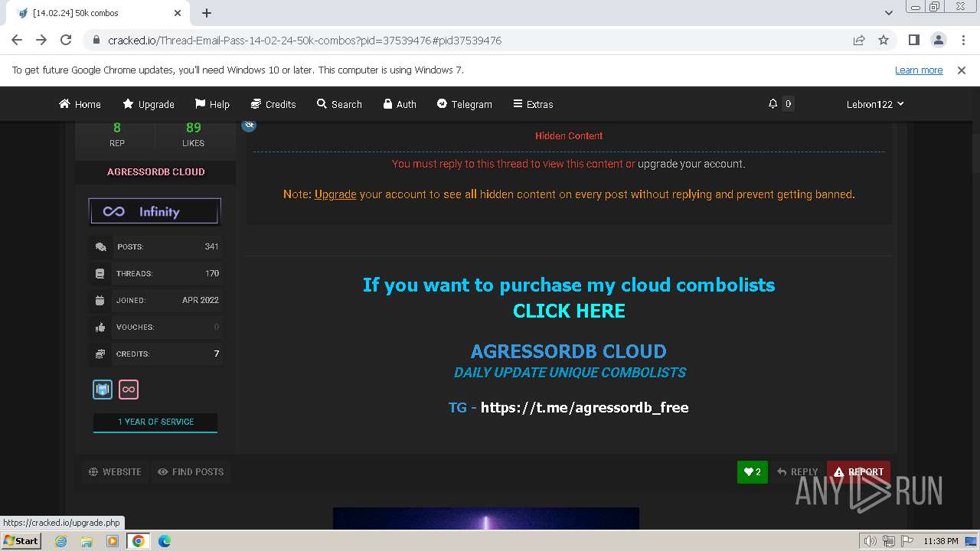Image resolution: width=980 pixels, height=551 pixels.
Task: Open the WEBSITE button
Action: tap(115, 472)
